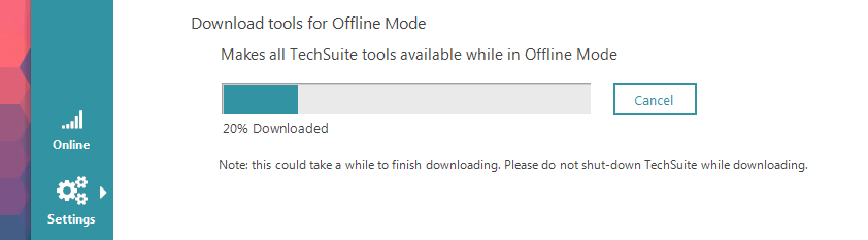Click the "Download tools for Offline Mode" heading
The image size is (868, 240).
tap(308, 23)
